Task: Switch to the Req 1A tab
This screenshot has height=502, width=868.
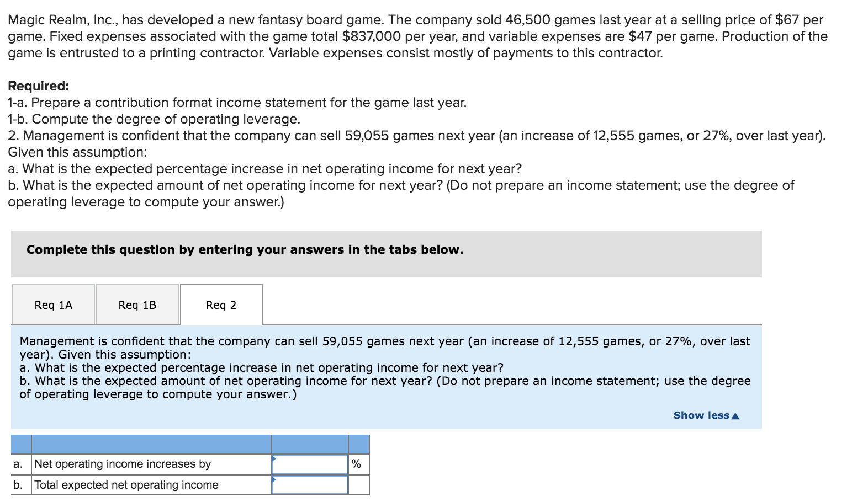Action: pos(52,304)
